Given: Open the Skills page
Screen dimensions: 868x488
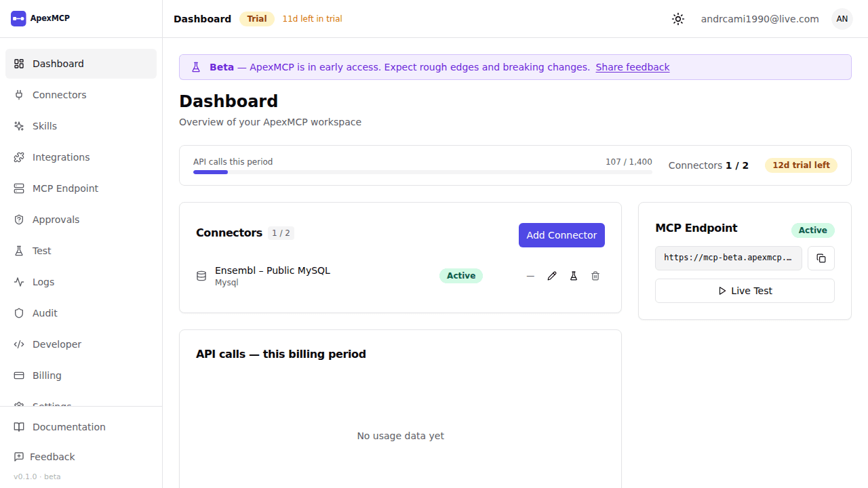Looking at the screenshot, I should click(x=81, y=126).
